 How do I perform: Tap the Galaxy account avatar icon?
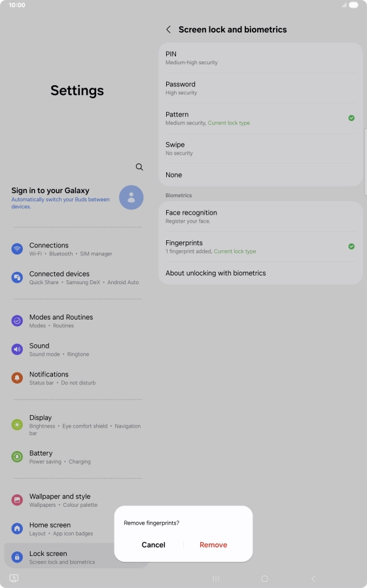coord(131,197)
